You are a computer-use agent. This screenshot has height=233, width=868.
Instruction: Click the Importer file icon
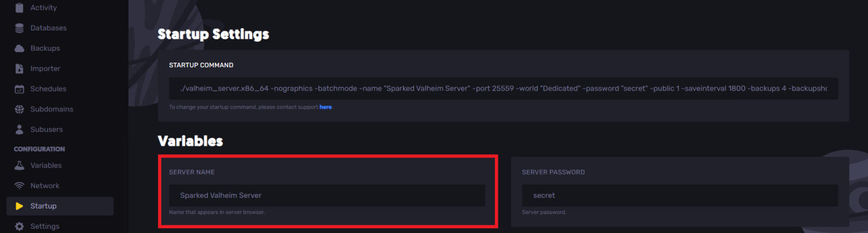point(19,69)
